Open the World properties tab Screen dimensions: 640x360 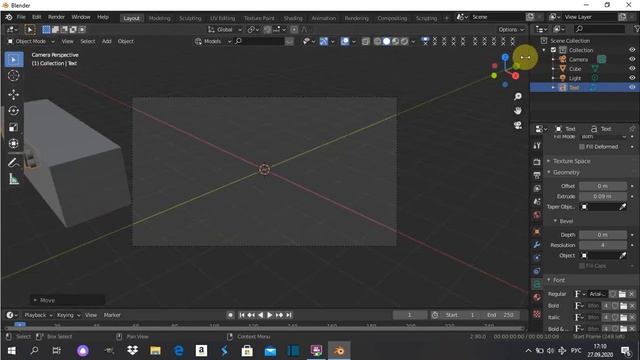(x=537, y=215)
